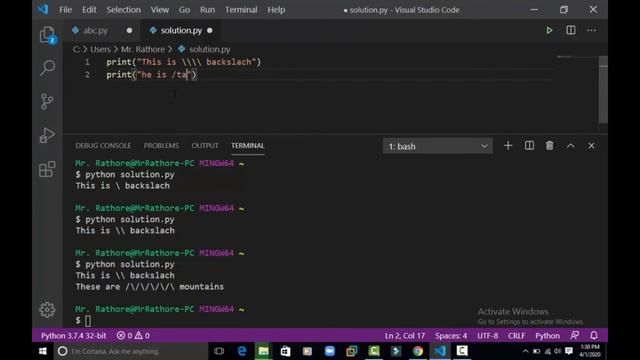640x360 pixels.
Task: Change language mode via Python status item
Action: tap(547, 336)
